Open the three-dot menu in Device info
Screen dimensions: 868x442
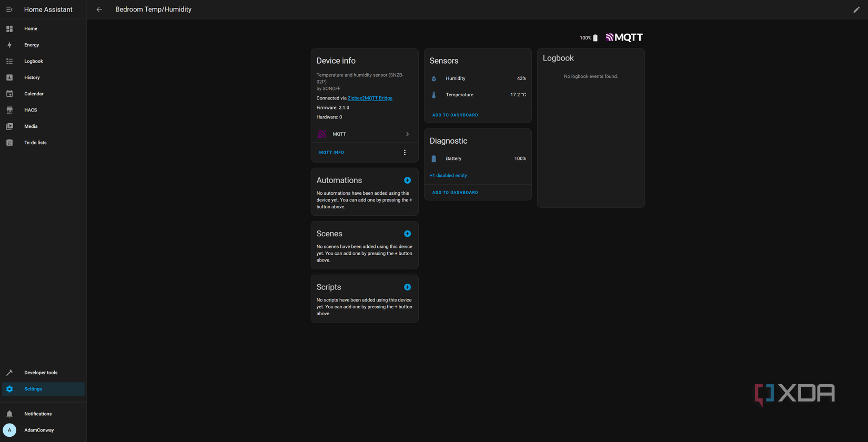click(x=405, y=153)
